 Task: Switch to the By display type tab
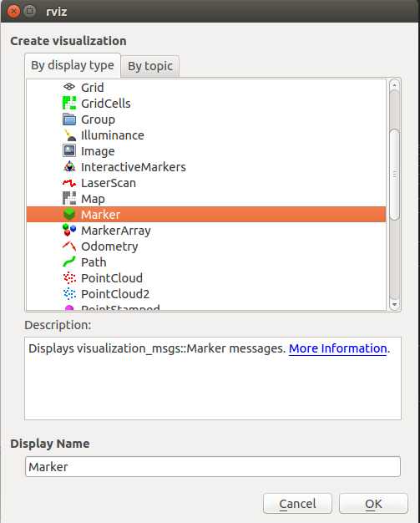(x=73, y=65)
